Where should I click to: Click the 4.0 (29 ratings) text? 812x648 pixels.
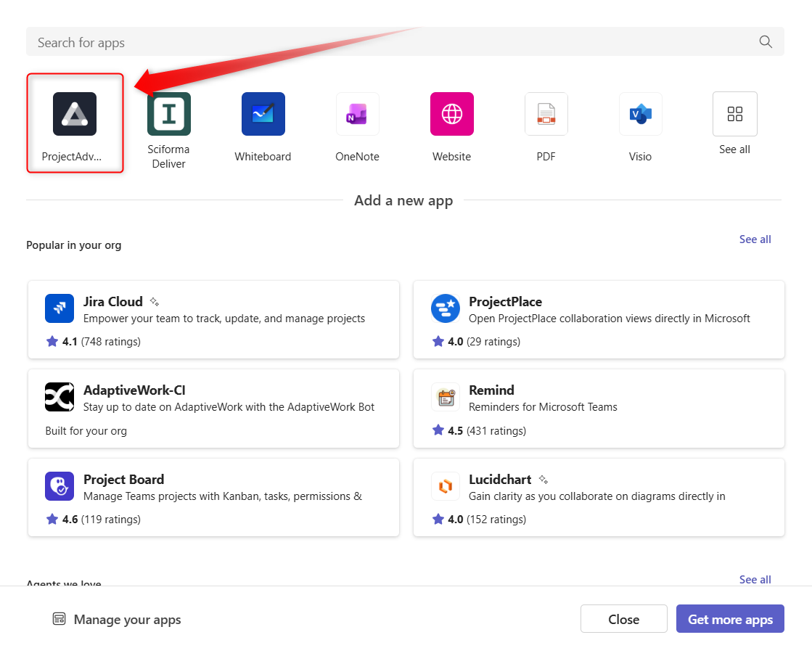(484, 341)
